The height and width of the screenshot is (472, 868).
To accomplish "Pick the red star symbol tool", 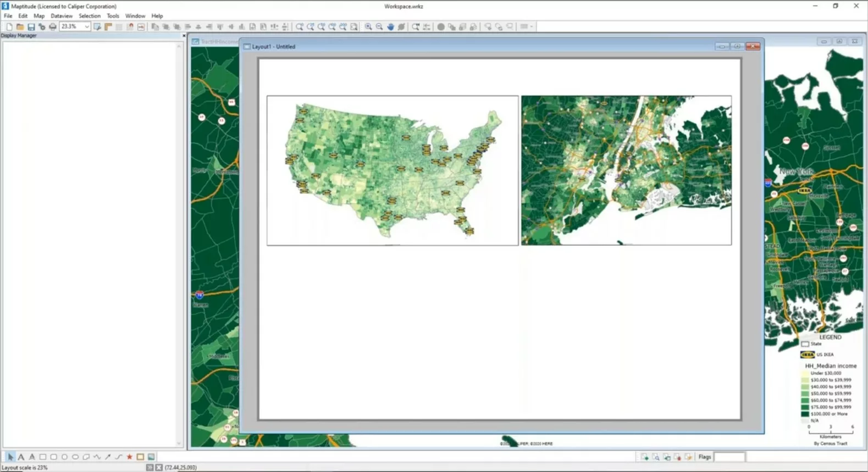I will [130, 457].
